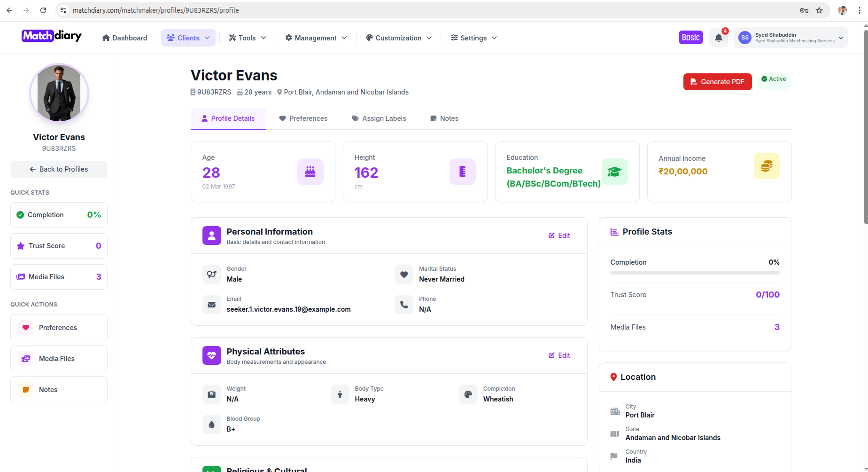This screenshot has height=472, width=868.
Task: Click Victor Evans' profile photo
Action: [x=59, y=93]
